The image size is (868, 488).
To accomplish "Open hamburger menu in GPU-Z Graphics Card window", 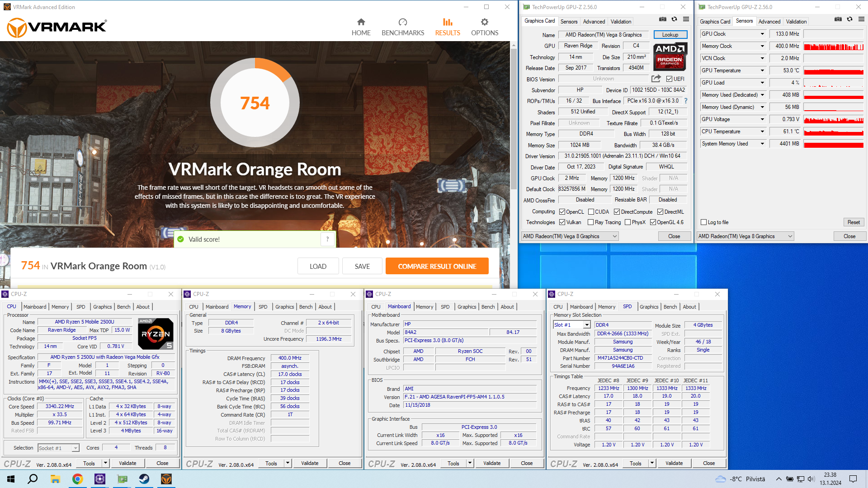I will (686, 19).
